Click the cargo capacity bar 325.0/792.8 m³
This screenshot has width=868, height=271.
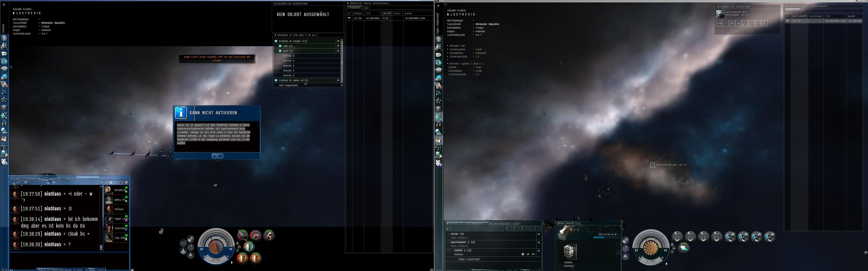click(607, 237)
